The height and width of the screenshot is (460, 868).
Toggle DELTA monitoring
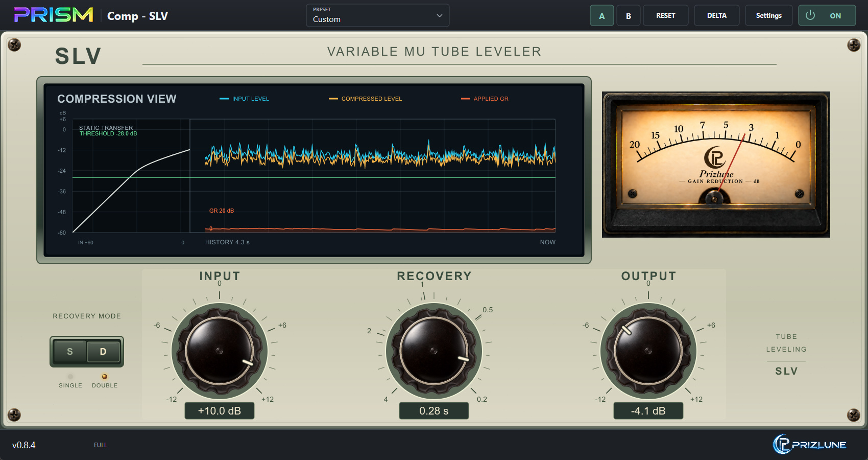(x=717, y=15)
